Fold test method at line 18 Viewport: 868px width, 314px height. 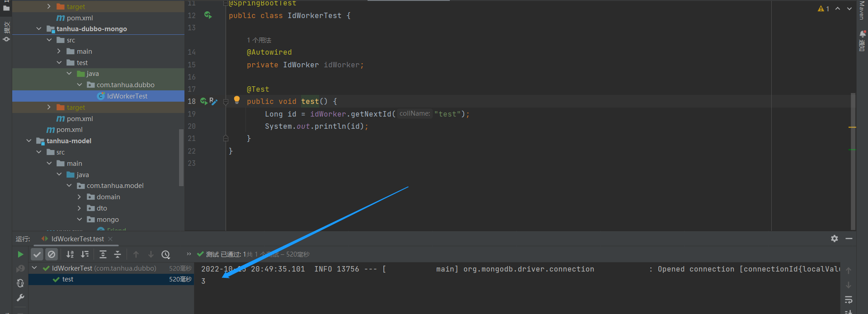(x=226, y=102)
